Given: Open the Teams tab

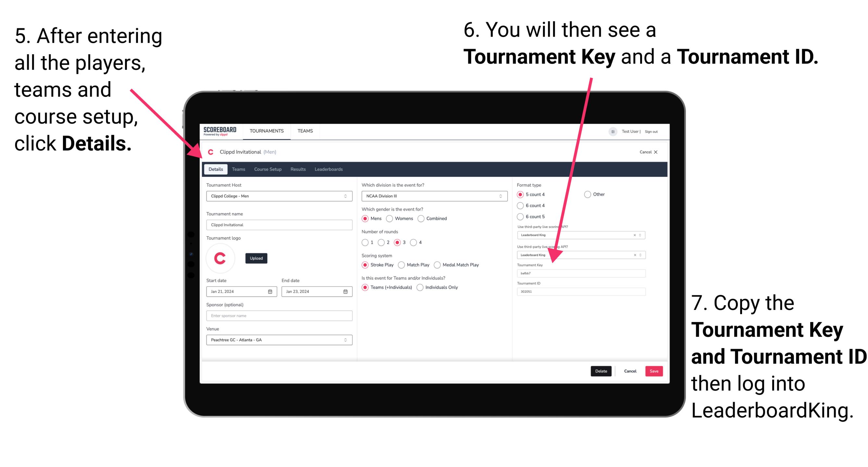Looking at the screenshot, I should pos(239,169).
